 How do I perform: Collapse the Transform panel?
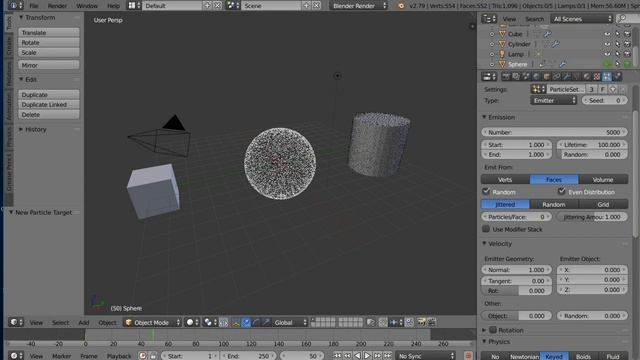pos(21,18)
